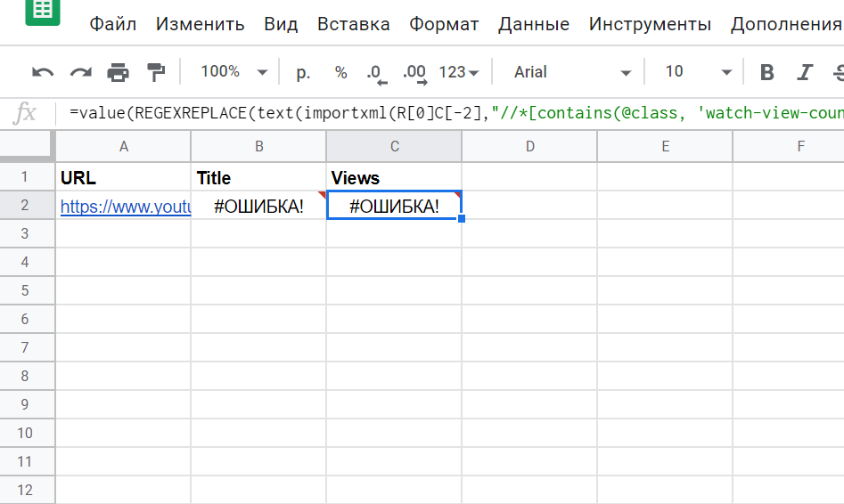
Task: Print the spreadsheet via printer icon
Action: click(118, 72)
